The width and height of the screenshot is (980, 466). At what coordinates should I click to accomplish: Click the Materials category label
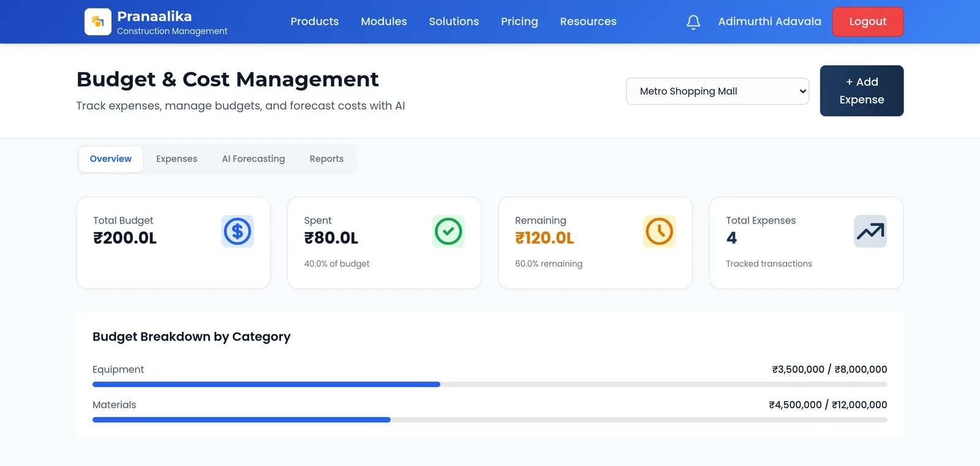point(115,405)
